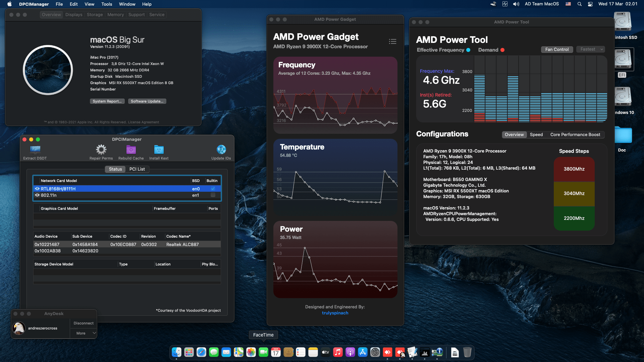Launch FaceTime from the dock

[263, 352]
